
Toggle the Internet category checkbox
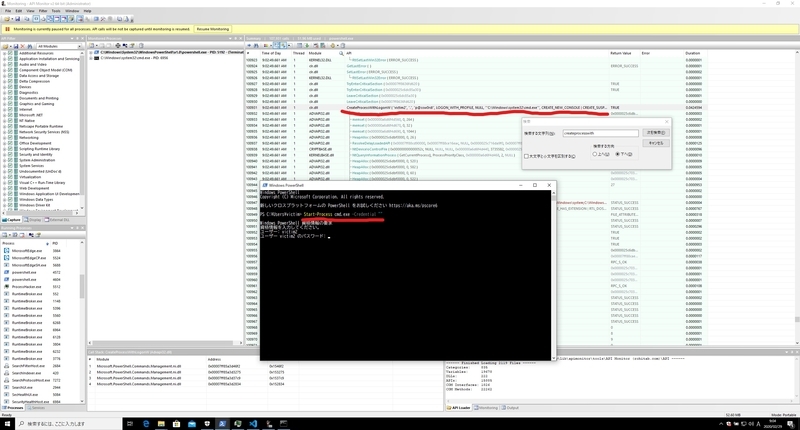pos(10,109)
